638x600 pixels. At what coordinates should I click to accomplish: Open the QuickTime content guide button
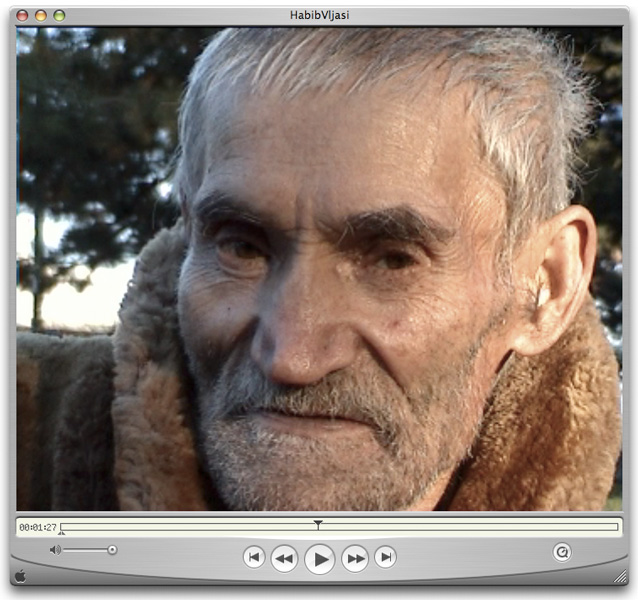(x=562, y=552)
